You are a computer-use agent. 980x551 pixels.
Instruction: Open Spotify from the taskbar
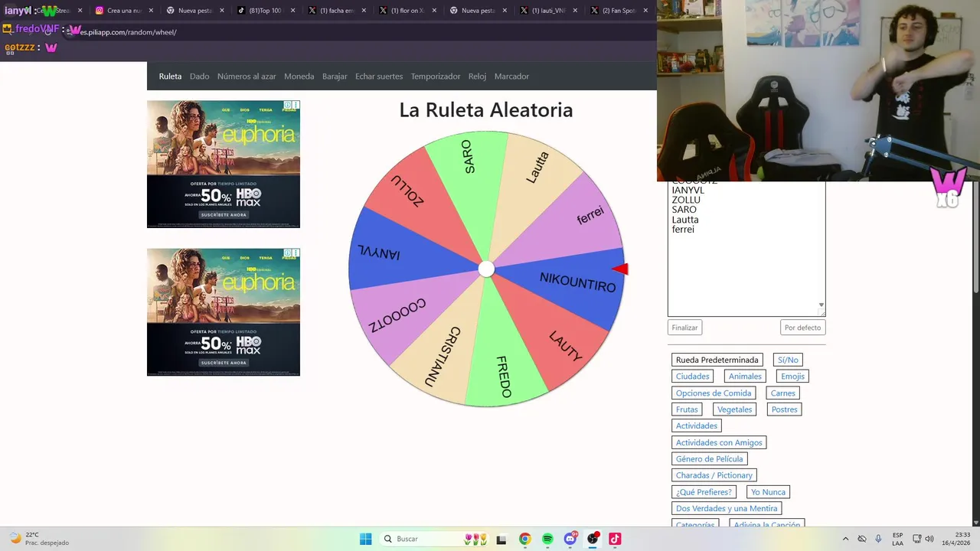[x=547, y=539]
